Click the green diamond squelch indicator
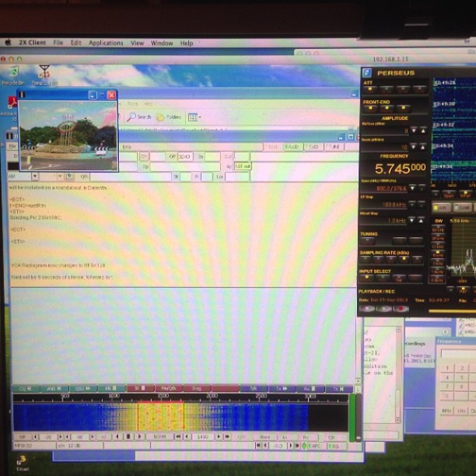This screenshot has width=476, height=476. point(304,446)
